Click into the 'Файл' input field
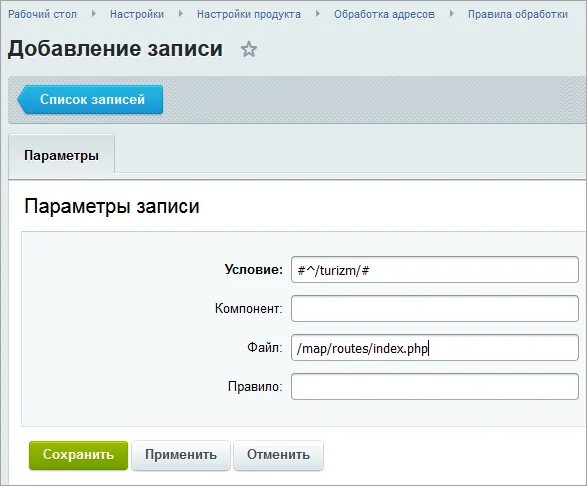Image resolution: width=587 pixels, height=486 pixels. click(x=435, y=347)
